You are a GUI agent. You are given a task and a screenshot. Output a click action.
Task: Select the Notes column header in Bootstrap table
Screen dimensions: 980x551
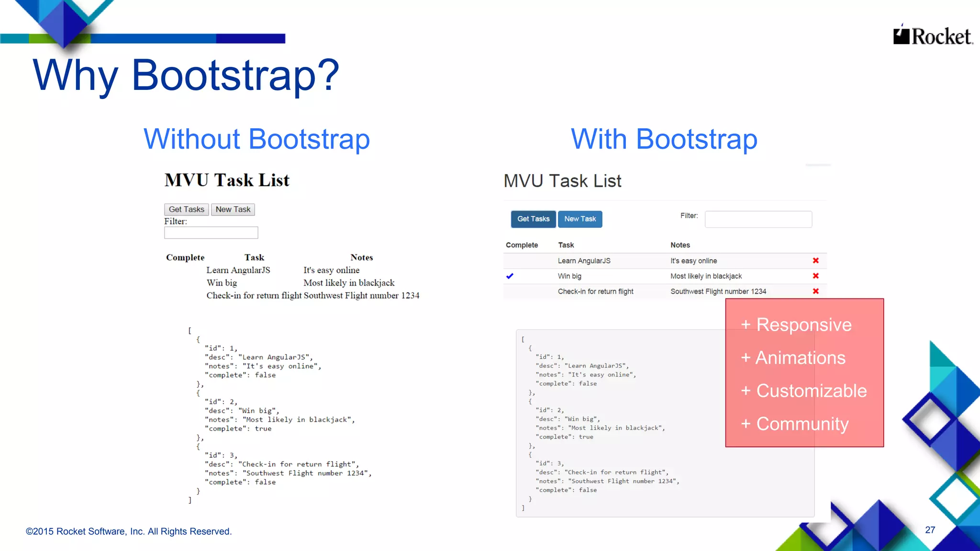tap(680, 245)
